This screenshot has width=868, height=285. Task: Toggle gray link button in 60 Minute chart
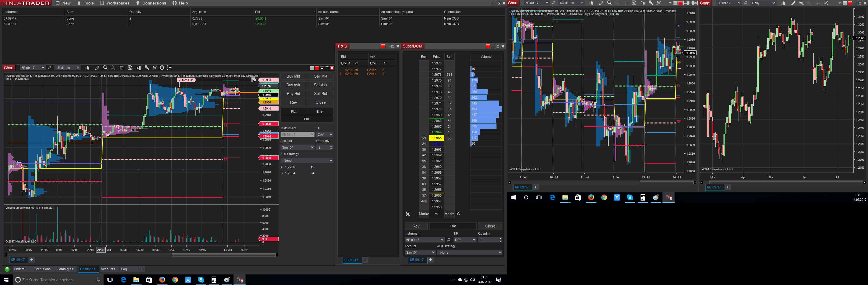click(x=676, y=3)
